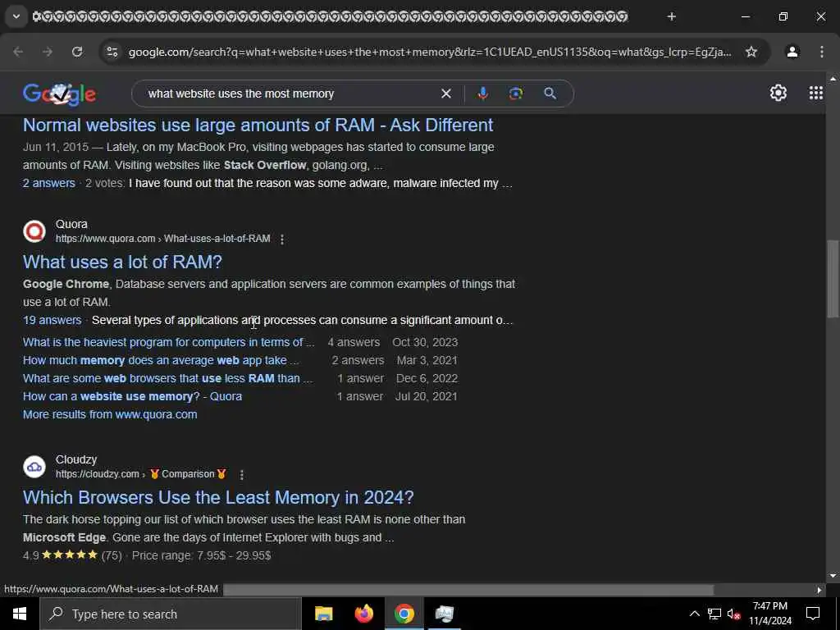
Task: Open Firefox from taskbar
Action: click(363, 614)
